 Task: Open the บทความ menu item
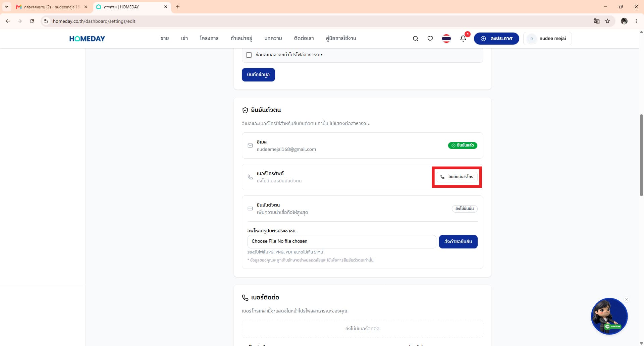(273, 38)
